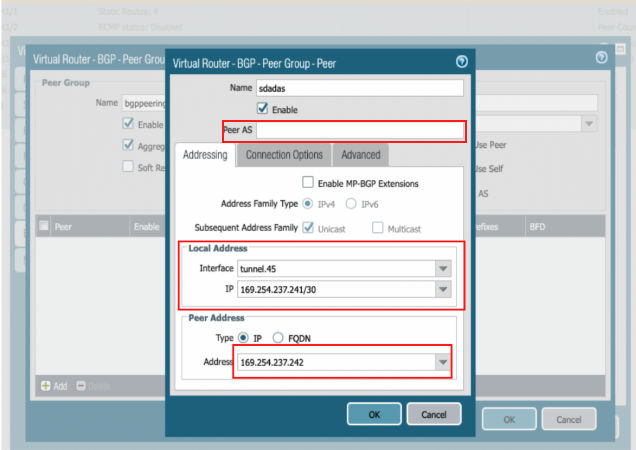The image size is (636, 450).
Task: Select IPv6 address family type
Action: (x=351, y=205)
